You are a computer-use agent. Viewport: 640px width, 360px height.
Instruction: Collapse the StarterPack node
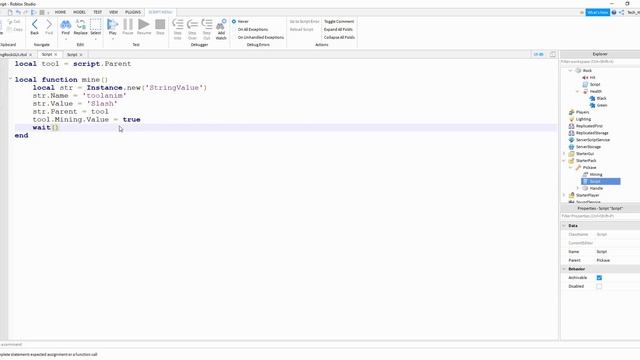point(564,160)
